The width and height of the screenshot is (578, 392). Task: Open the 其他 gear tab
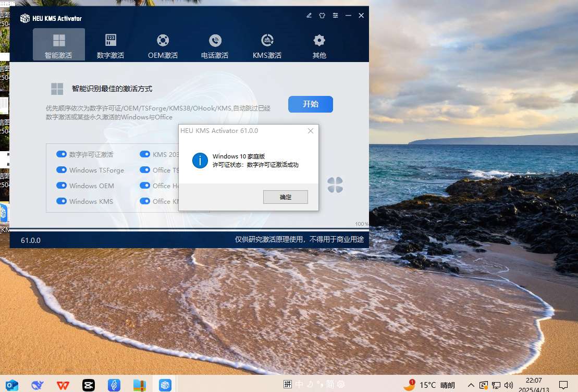(x=319, y=45)
